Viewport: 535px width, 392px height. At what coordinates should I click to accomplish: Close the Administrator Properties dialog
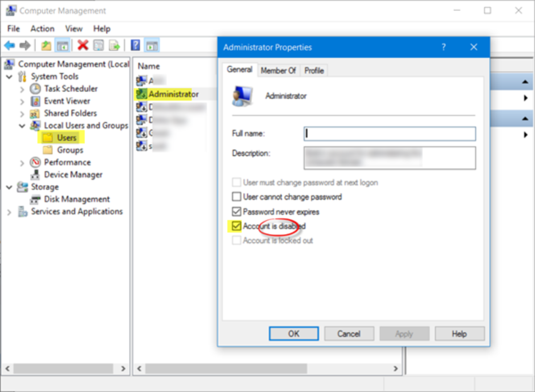pyautogui.click(x=474, y=47)
